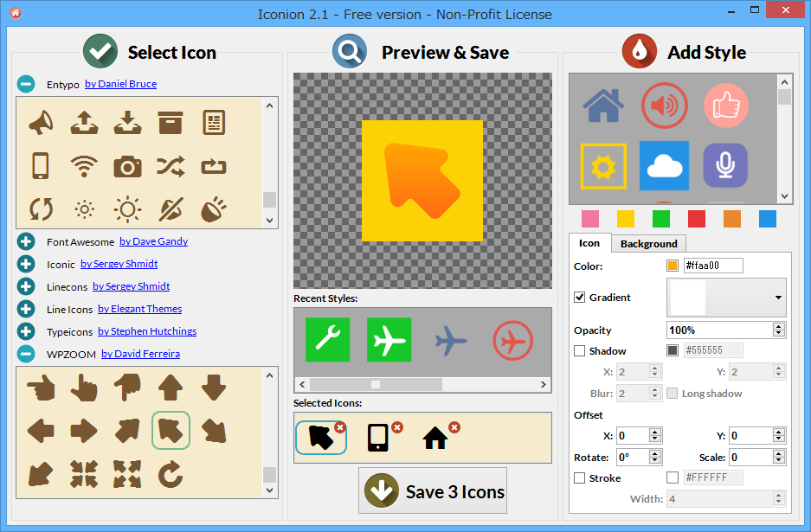811x532 pixels.
Task: Click the Save 3 Icons button
Action: click(433, 490)
